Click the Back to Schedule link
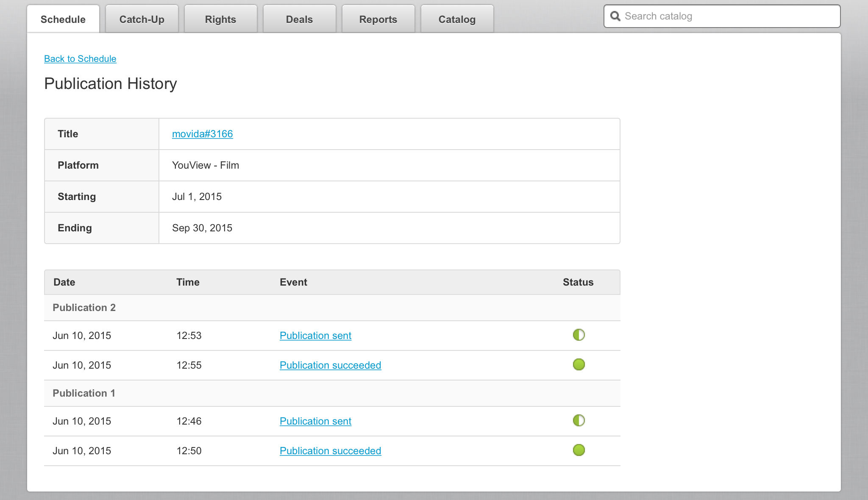This screenshot has width=868, height=500. (x=80, y=59)
